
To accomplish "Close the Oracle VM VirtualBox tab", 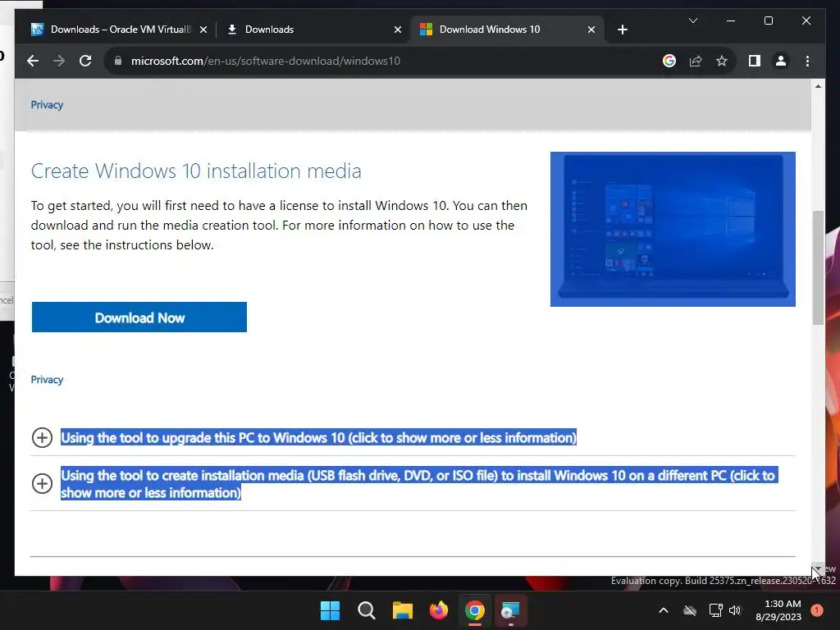I will (x=203, y=30).
